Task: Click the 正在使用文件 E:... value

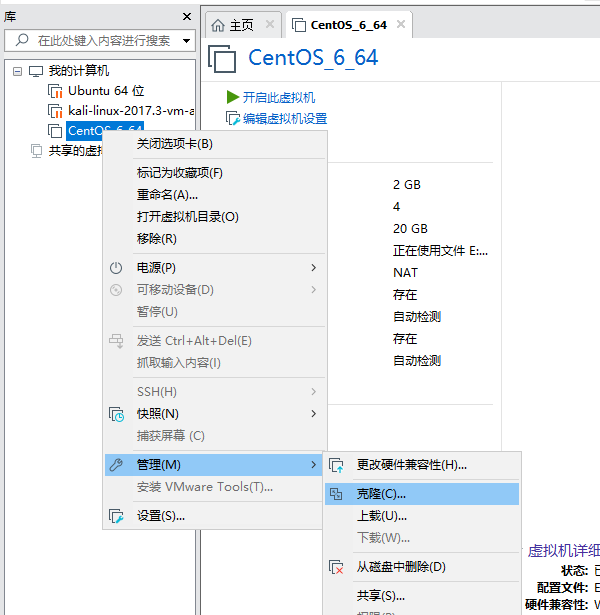Action: click(x=440, y=251)
